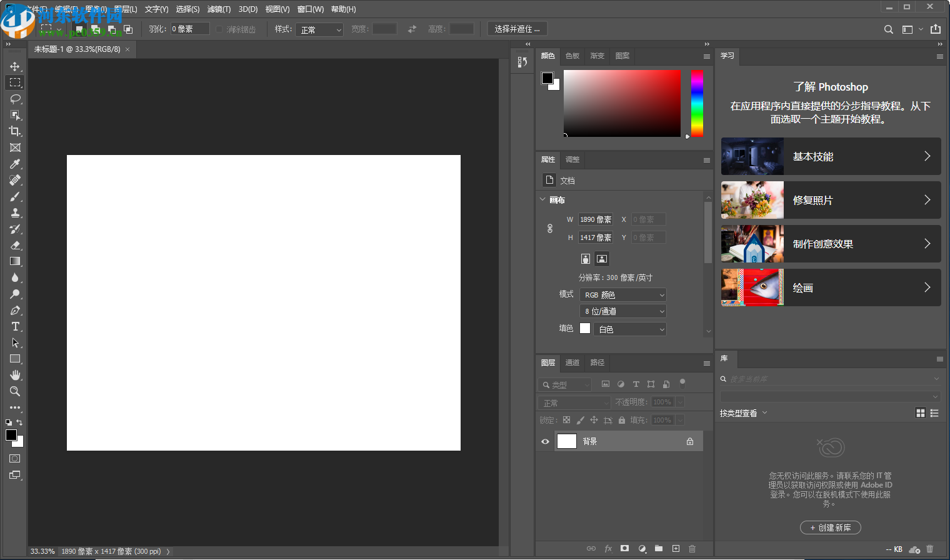Image resolution: width=950 pixels, height=560 pixels.
Task: Select the Hand tool
Action: click(15, 375)
